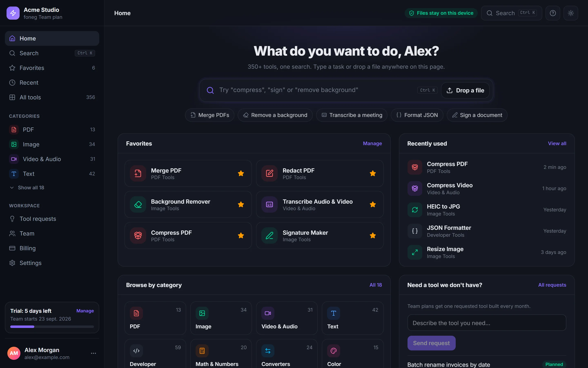The height and width of the screenshot is (368, 588).
Task: Click the Drop a file button
Action: [x=465, y=90]
